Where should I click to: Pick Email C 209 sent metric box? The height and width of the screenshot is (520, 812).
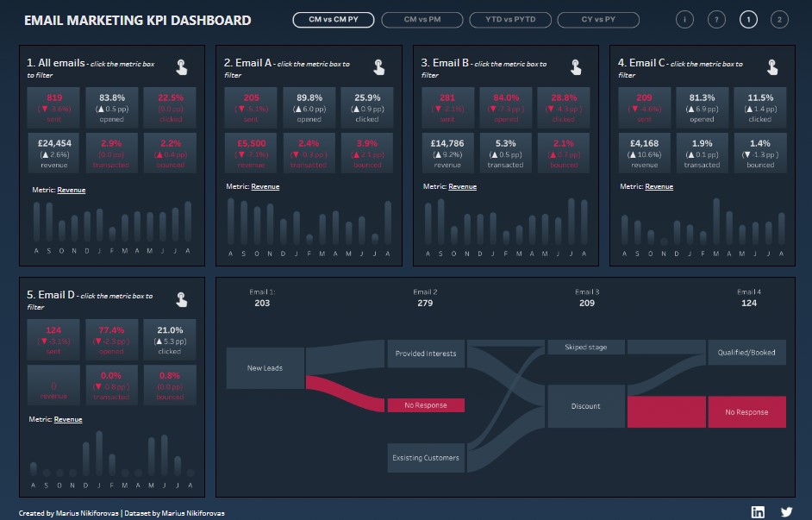click(644, 108)
